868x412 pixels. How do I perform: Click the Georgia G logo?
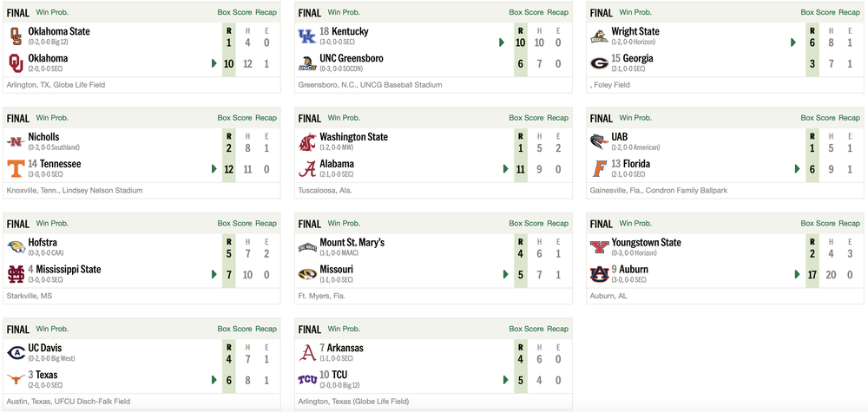click(599, 63)
